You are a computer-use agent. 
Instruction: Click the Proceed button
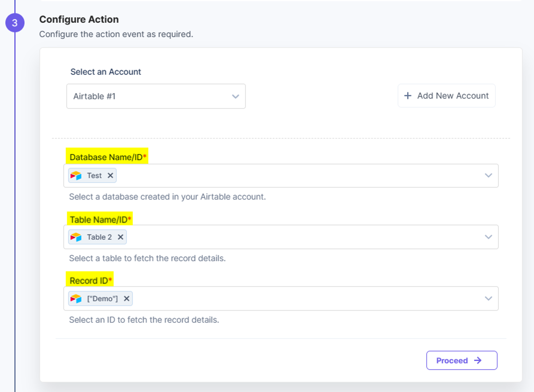pos(462,360)
